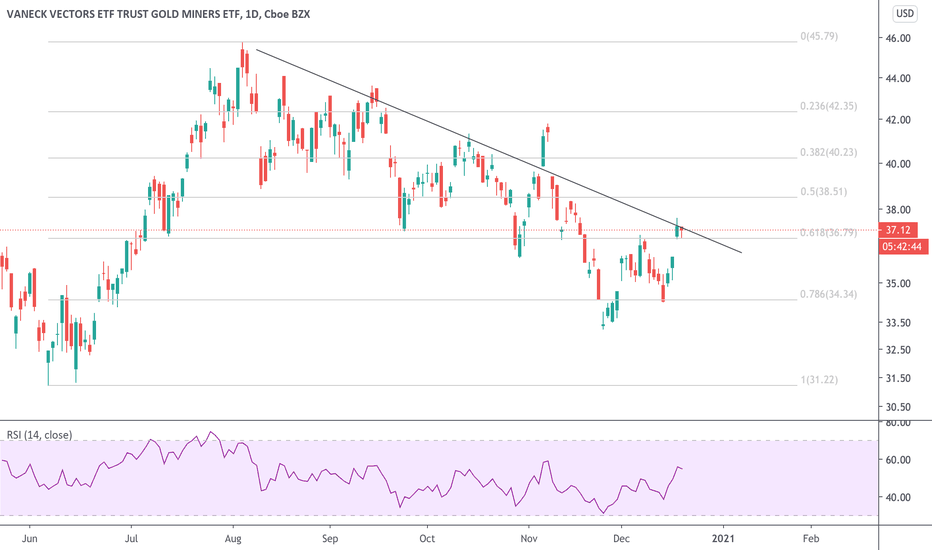Select the descending black trendline
This screenshot has height=550, width=932.
click(499, 151)
